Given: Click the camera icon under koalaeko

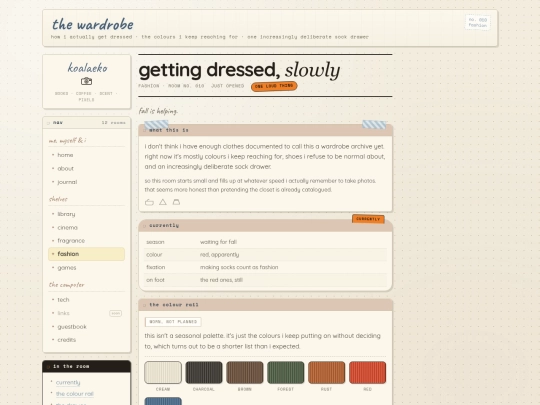Looking at the screenshot, I should [86, 81].
